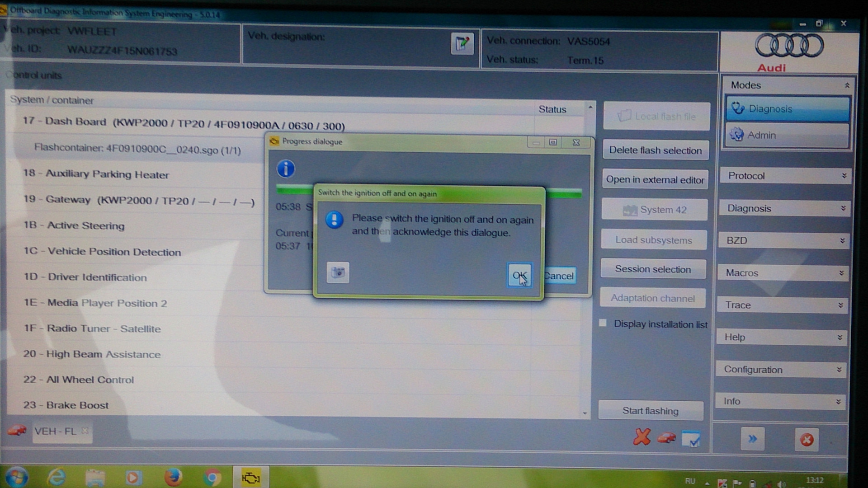Click the red car icon at bottom
868x488 pixels.
click(x=666, y=438)
